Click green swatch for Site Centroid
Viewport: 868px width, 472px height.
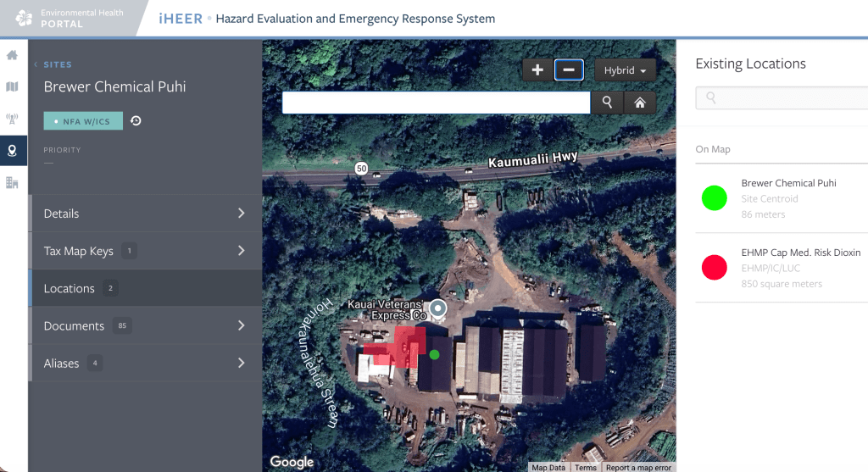point(714,198)
